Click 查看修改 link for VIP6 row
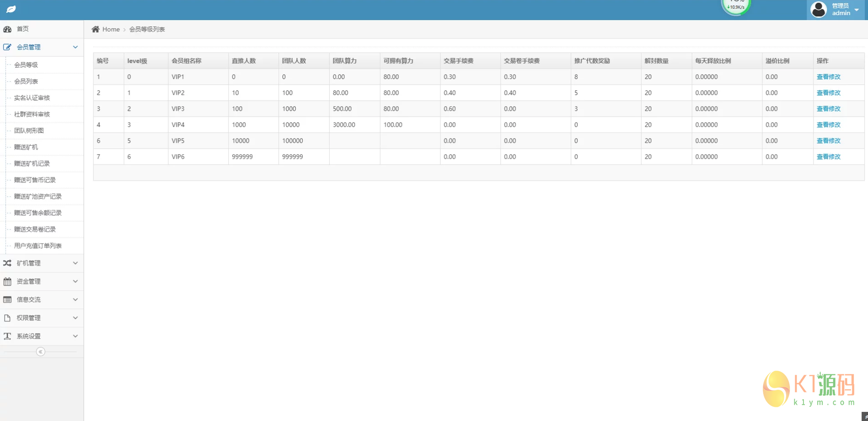 click(828, 157)
